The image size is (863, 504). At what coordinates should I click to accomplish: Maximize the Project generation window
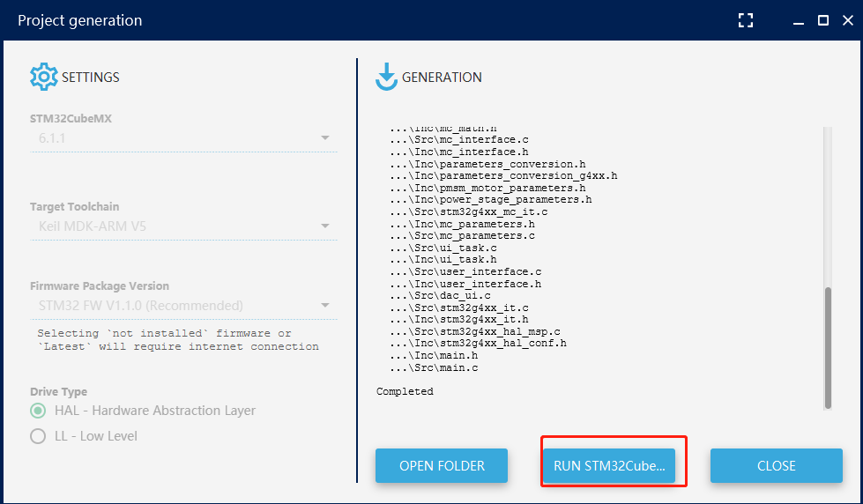(x=823, y=20)
